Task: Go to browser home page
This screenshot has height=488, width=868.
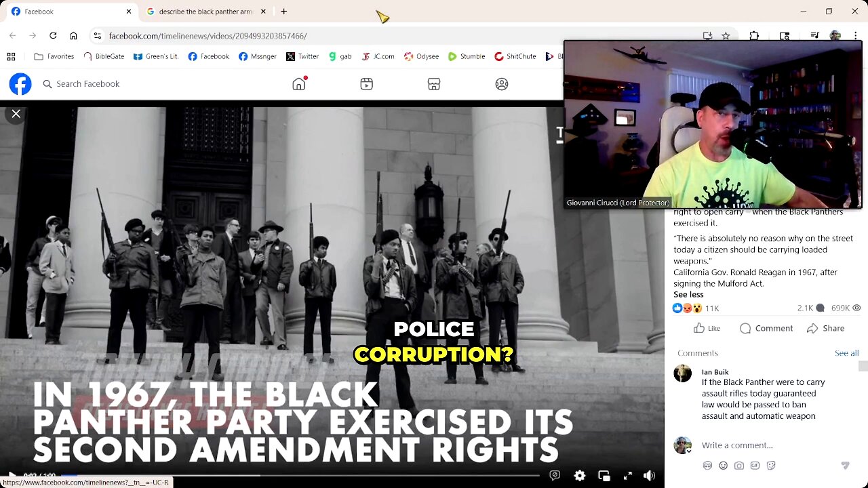Action: click(x=73, y=36)
